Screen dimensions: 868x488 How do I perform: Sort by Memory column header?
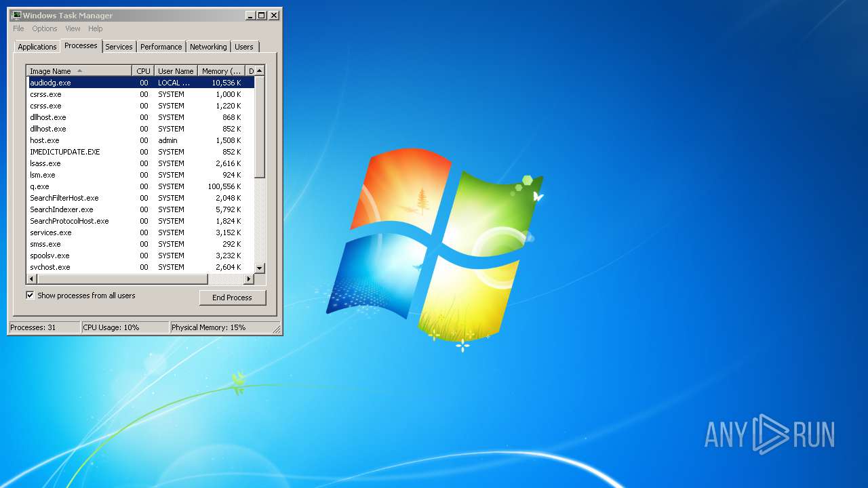pyautogui.click(x=222, y=70)
